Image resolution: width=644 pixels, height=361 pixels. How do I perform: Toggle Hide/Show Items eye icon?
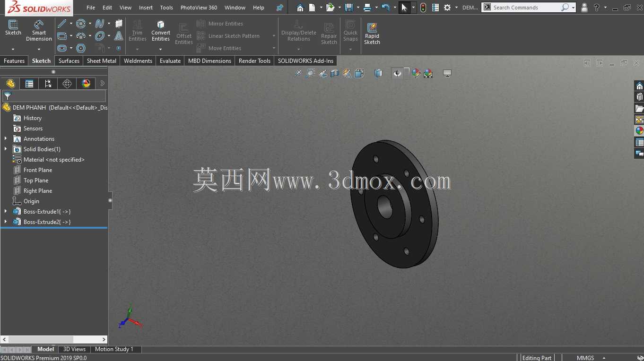tap(397, 73)
